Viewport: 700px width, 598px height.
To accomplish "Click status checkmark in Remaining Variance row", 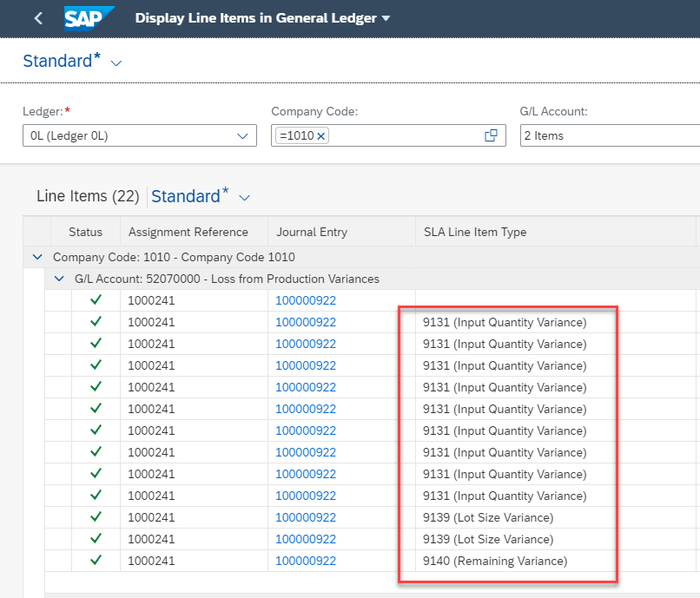I will 96,560.
